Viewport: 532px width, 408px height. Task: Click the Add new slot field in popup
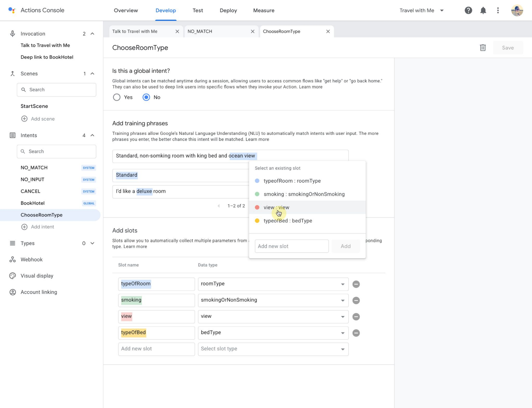tap(292, 246)
